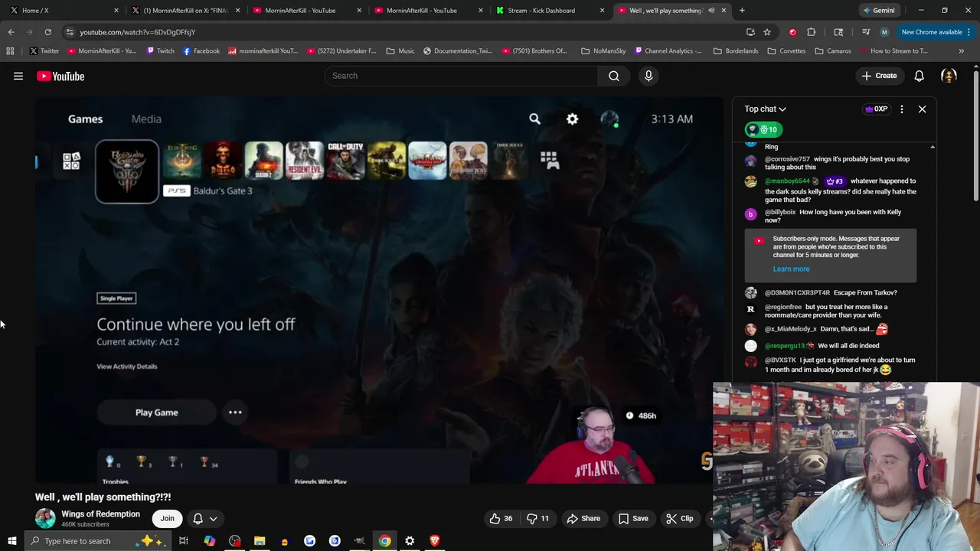
Task: Open the Gemini button in Chrome
Action: click(878, 11)
